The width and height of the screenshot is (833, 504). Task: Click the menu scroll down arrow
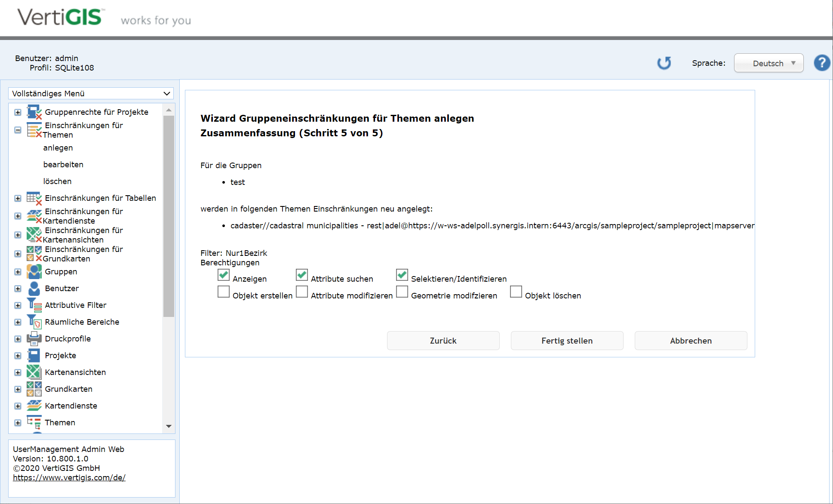coord(169,426)
